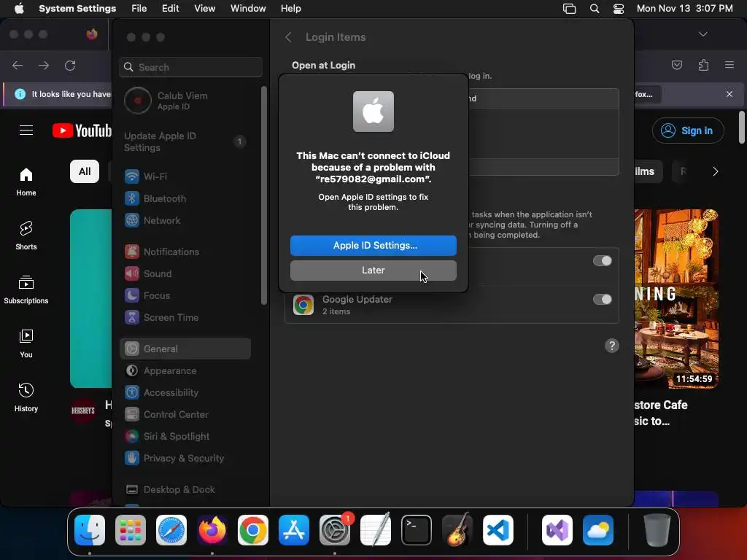This screenshot has width=747, height=560.
Task: Toggle the Google Updater background switch
Action: 602,299
